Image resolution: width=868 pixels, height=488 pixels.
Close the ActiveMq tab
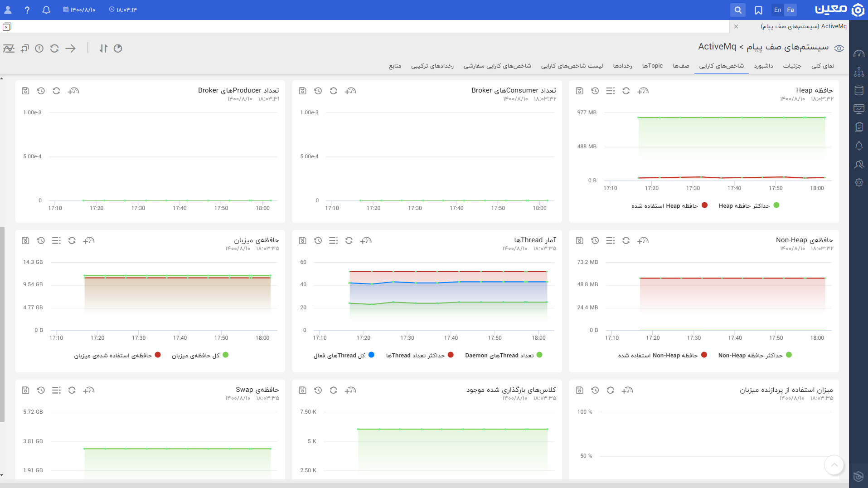(x=736, y=26)
